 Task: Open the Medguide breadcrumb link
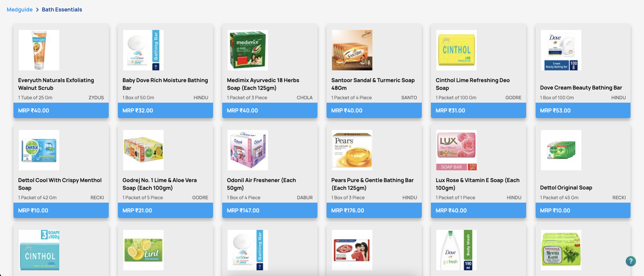(20, 9)
